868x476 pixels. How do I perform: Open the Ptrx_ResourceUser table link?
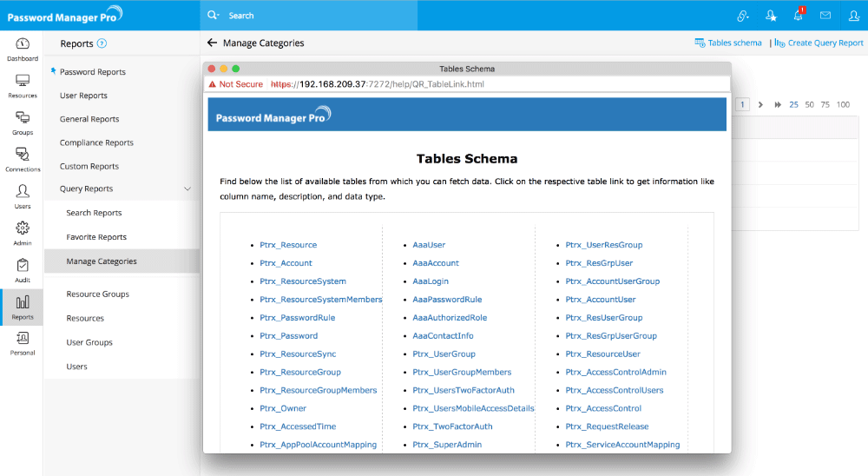point(602,354)
